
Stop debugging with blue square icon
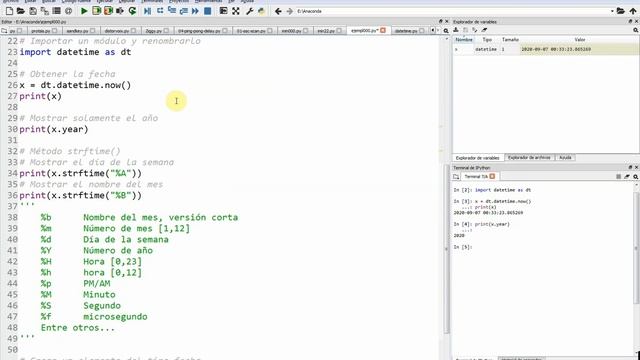[x=207, y=11]
